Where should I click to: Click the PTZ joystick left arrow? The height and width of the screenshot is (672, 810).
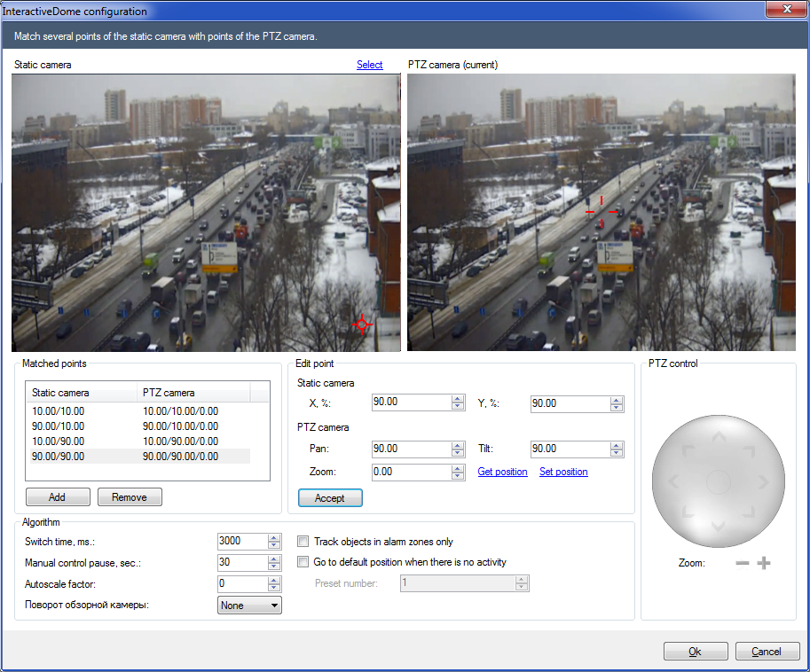tap(673, 482)
